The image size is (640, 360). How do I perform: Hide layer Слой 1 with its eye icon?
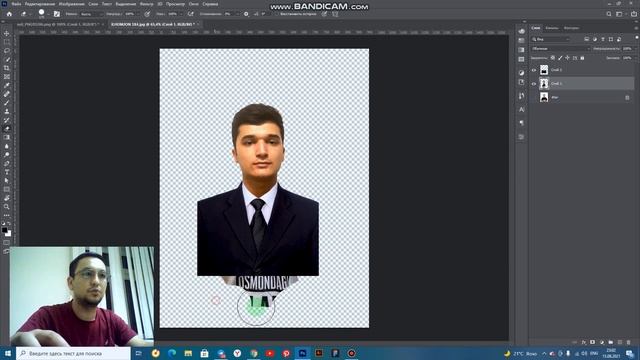tap(534, 84)
